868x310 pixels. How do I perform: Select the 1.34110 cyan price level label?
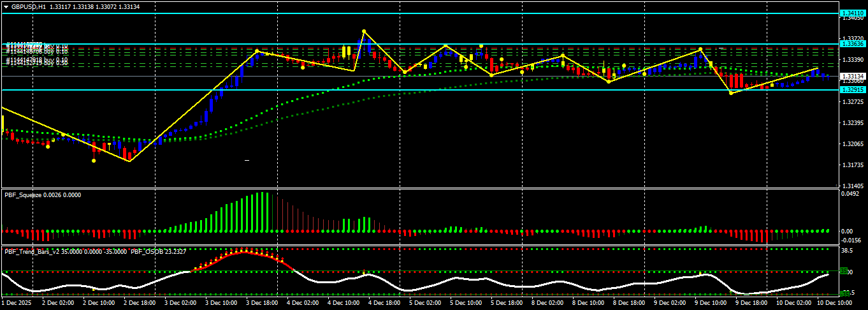[853, 13]
